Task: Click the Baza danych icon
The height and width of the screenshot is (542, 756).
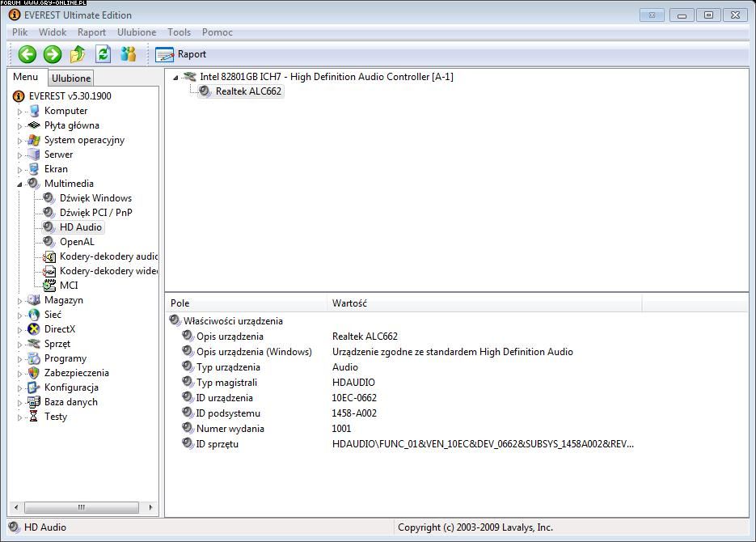Action: [x=34, y=402]
